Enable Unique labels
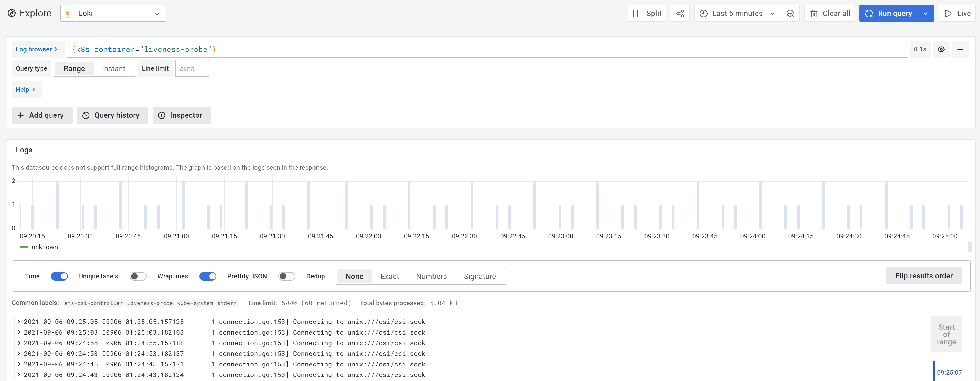 point(138,276)
